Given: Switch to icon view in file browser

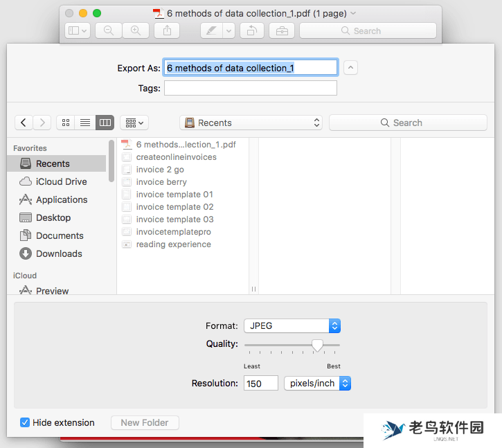Looking at the screenshot, I should click(x=66, y=123).
